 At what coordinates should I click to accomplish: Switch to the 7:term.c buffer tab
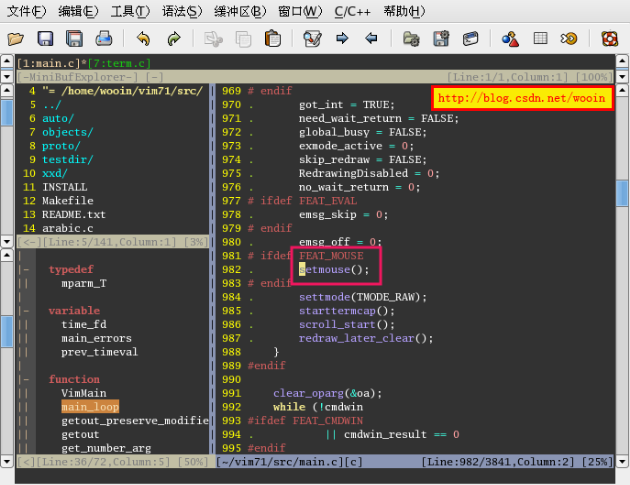(x=119, y=63)
